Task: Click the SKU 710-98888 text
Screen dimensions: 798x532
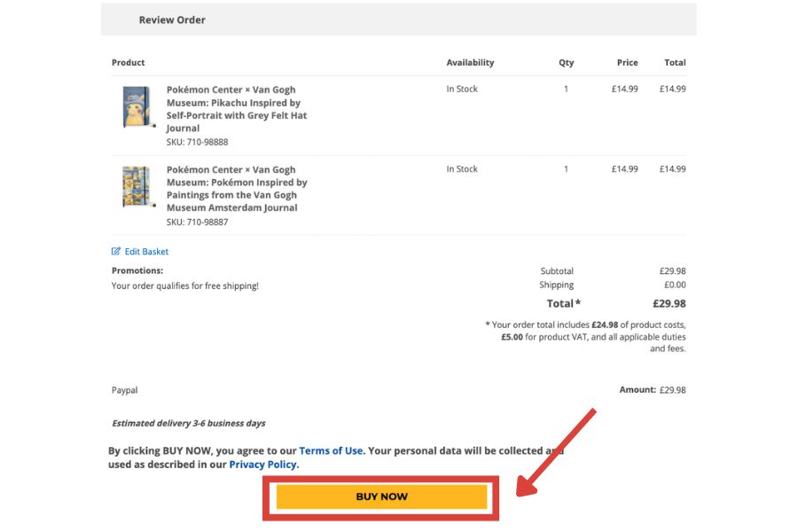Action: pos(197,142)
